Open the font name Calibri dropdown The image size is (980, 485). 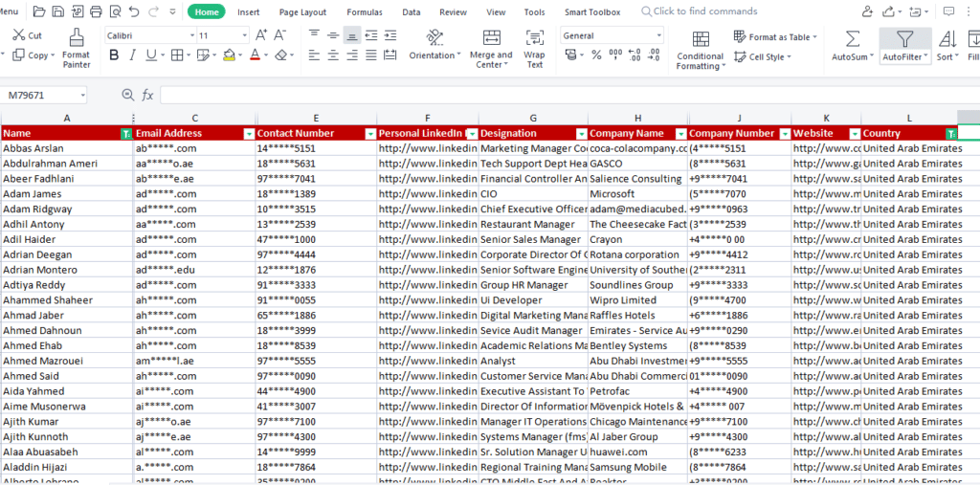tap(191, 35)
